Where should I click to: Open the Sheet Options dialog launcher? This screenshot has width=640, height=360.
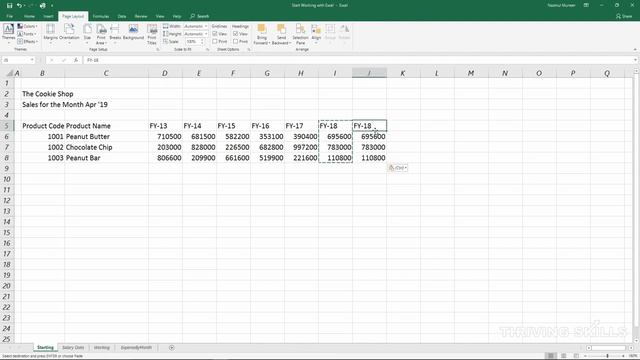pos(249,49)
